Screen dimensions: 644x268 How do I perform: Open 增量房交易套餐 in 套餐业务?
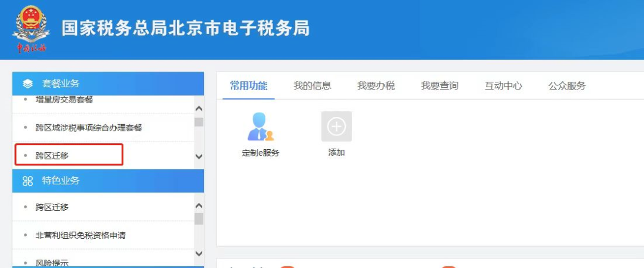[x=64, y=100]
